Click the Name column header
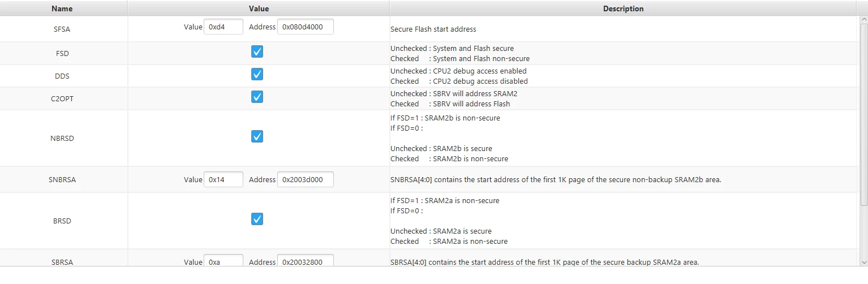The height and width of the screenshot is (284, 868). [x=62, y=8]
